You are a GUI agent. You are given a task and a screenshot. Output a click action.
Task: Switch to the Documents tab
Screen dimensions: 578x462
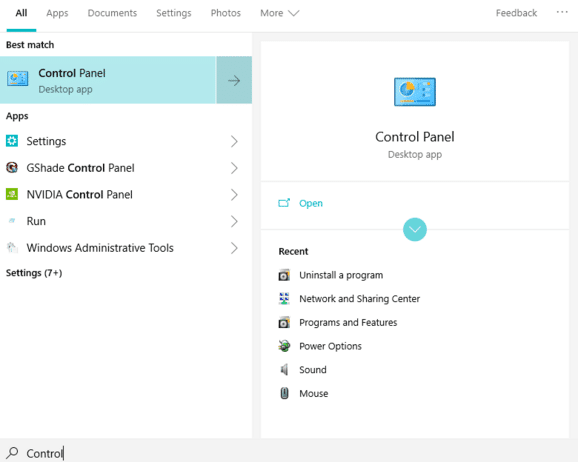(x=112, y=13)
